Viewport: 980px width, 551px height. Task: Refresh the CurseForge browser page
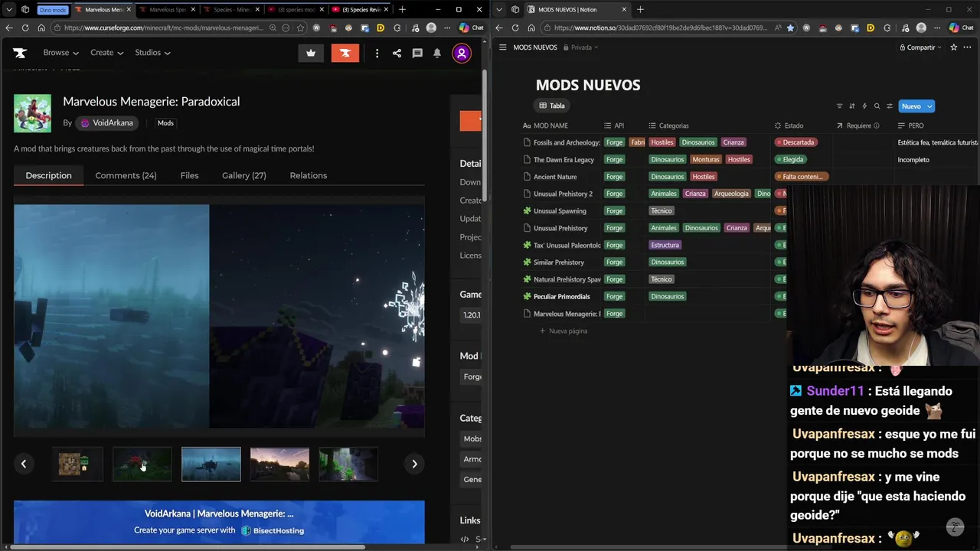(25, 28)
